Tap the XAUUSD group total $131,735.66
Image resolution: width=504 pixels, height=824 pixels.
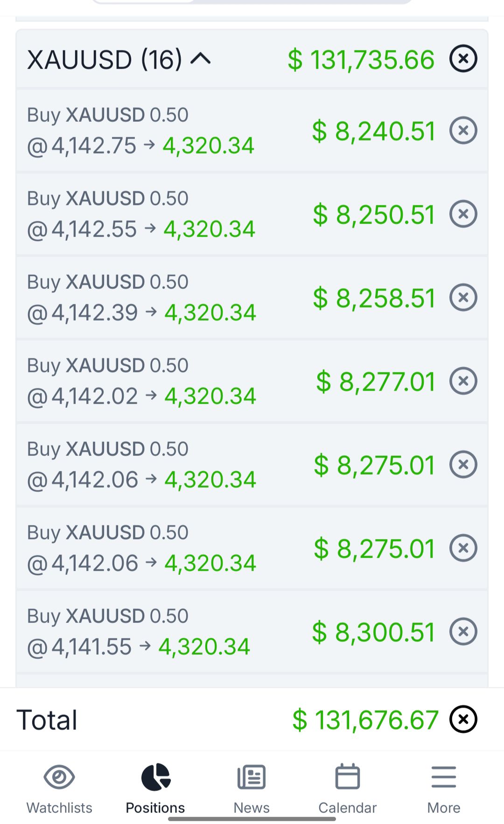pos(361,60)
